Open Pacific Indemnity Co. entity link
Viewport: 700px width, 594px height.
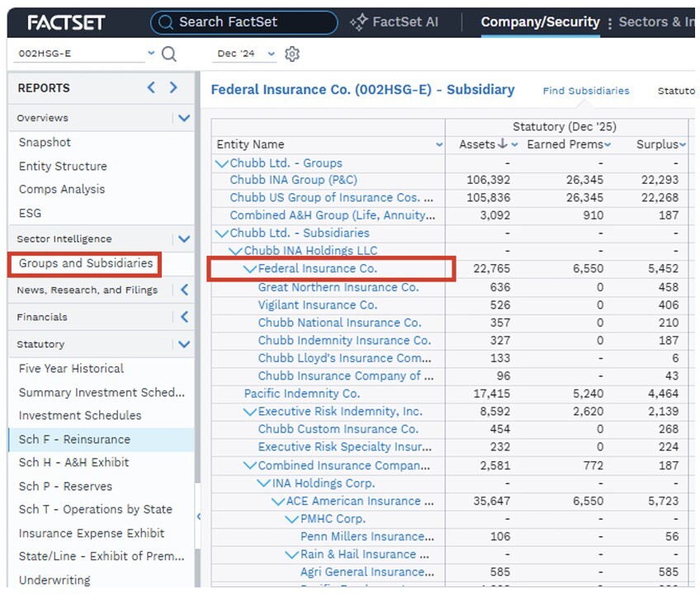[x=302, y=394]
